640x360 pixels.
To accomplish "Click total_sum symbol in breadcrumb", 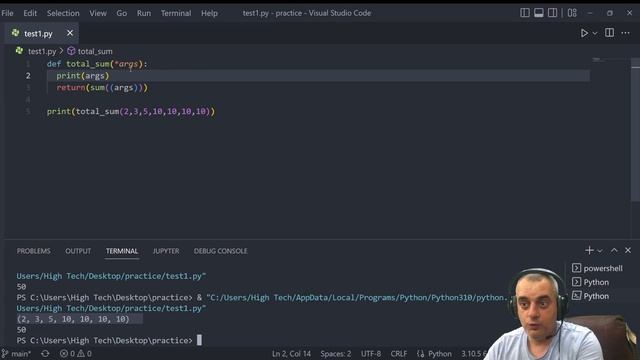I will 90,51.
